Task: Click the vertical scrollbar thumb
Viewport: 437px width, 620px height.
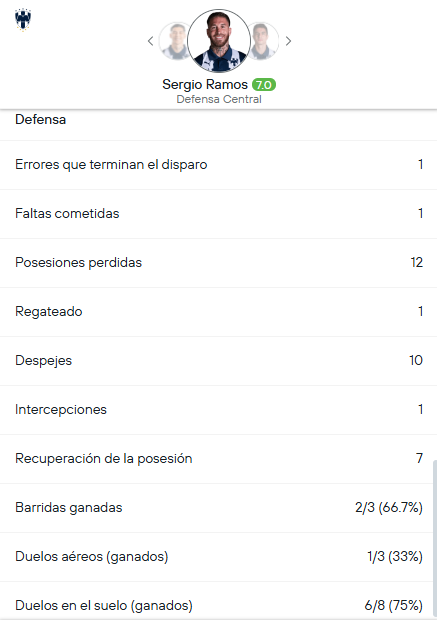Action: pyautogui.click(x=435, y=539)
